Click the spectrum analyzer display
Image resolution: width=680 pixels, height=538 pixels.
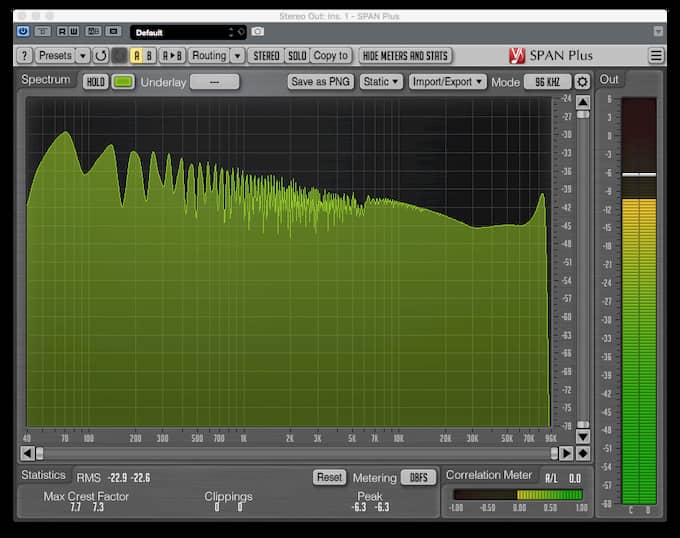click(x=288, y=262)
